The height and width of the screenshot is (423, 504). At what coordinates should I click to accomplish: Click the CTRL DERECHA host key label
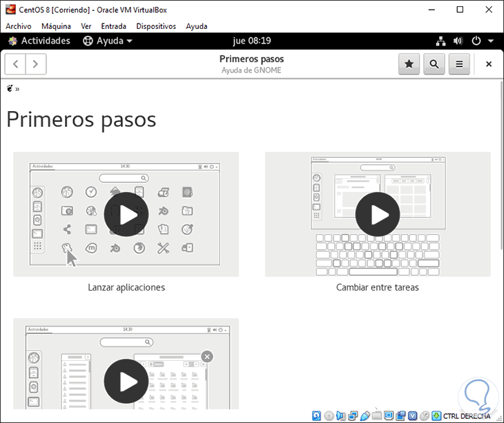coord(467,416)
